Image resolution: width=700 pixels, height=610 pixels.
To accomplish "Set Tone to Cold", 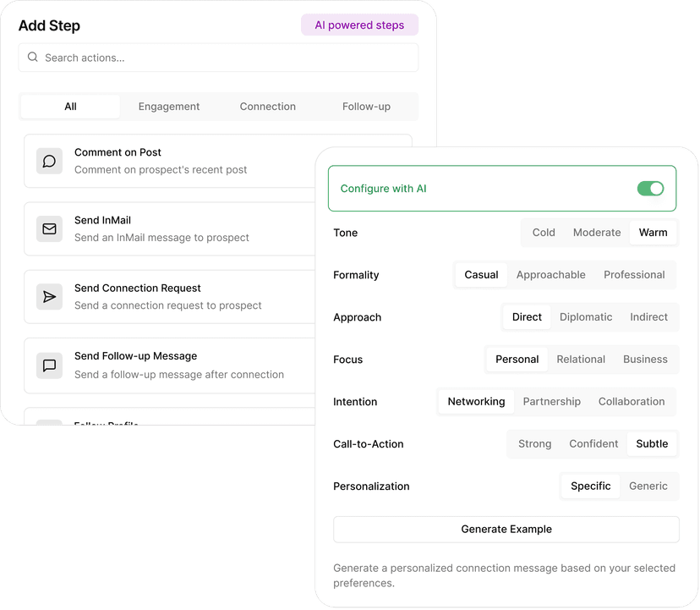I will point(544,233).
